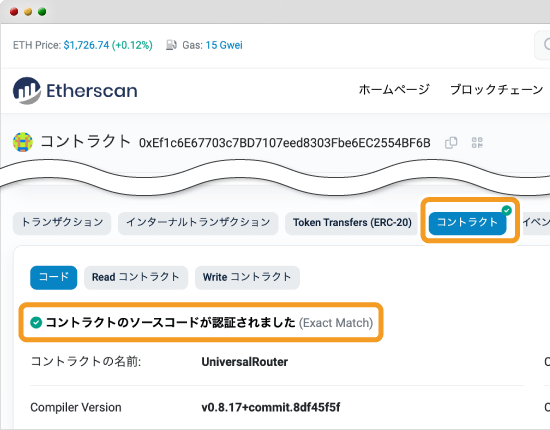
Task: Click the contract blockie avatar icon
Action: coord(23,142)
